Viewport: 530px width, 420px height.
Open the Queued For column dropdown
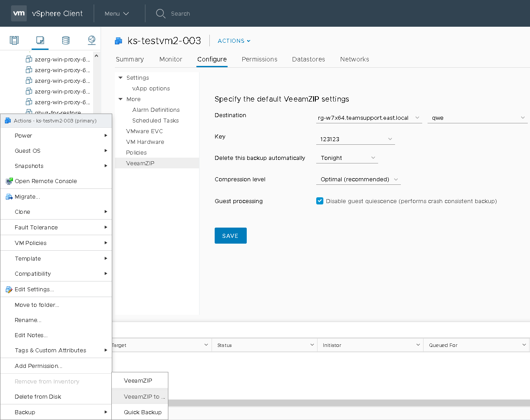(524, 345)
